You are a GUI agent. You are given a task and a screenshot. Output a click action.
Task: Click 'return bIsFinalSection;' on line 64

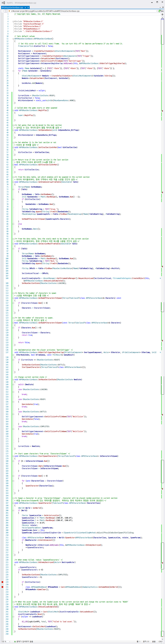29,169
